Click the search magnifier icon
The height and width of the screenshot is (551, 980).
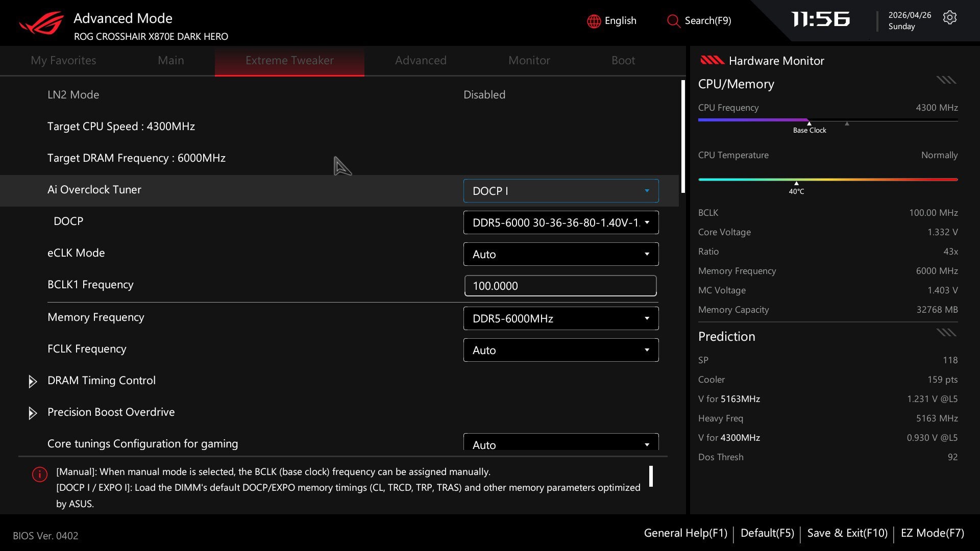pos(673,21)
